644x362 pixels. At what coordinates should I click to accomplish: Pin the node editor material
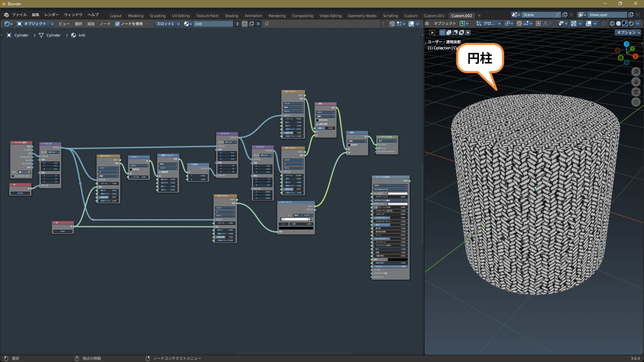point(267,24)
